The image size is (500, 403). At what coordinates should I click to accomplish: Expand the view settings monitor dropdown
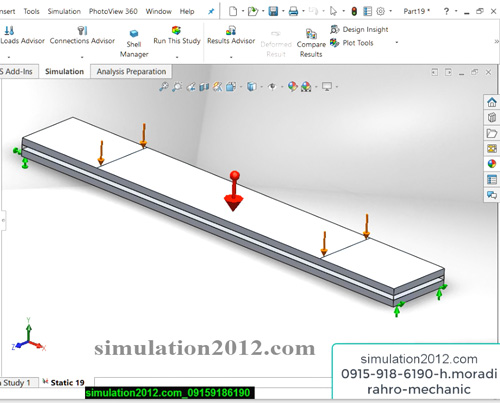pos(337,87)
